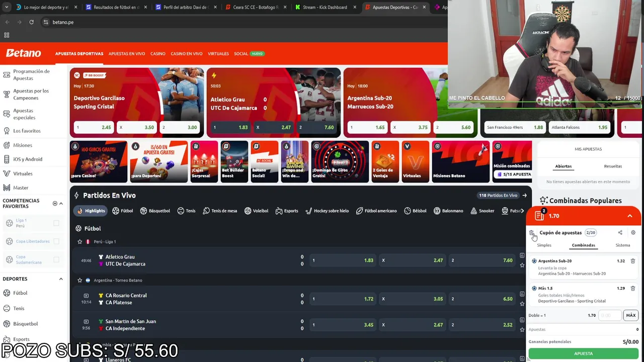644x362 pixels.
Task: Switch to Sistema coupon tab
Action: click(x=622, y=245)
